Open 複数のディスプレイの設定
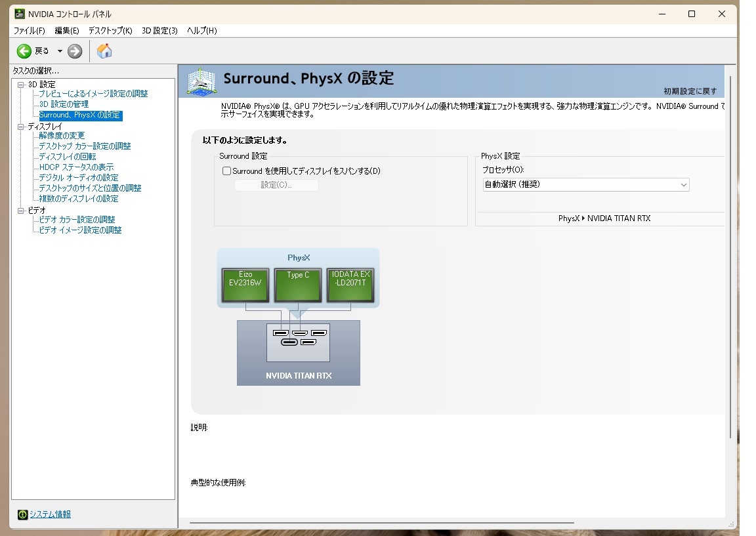Screen dimensions: 756x536 [x=79, y=199]
